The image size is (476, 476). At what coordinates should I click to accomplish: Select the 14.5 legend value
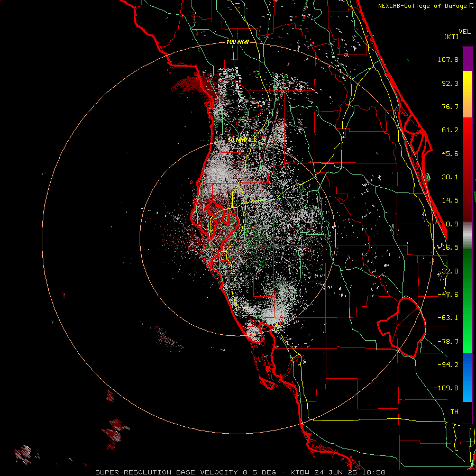450,200
